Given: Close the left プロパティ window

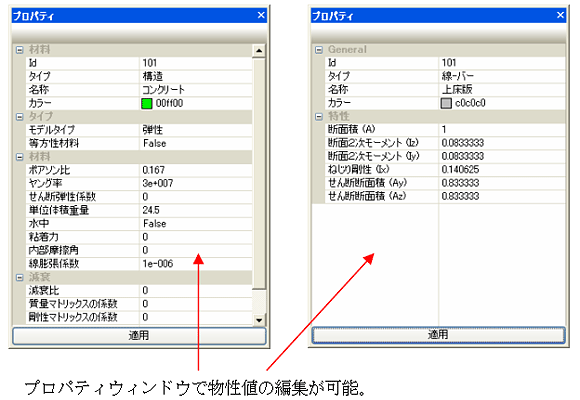Looking at the screenshot, I should click(261, 15).
